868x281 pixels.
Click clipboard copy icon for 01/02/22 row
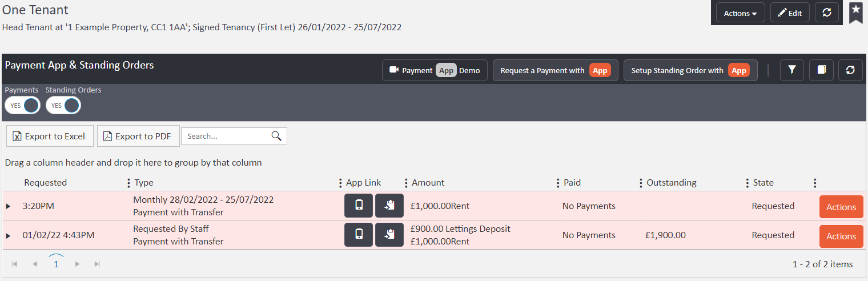tap(389, 235)
